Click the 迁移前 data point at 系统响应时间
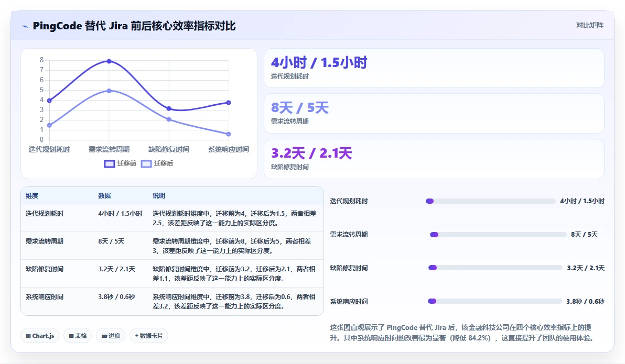 point(229,102)
